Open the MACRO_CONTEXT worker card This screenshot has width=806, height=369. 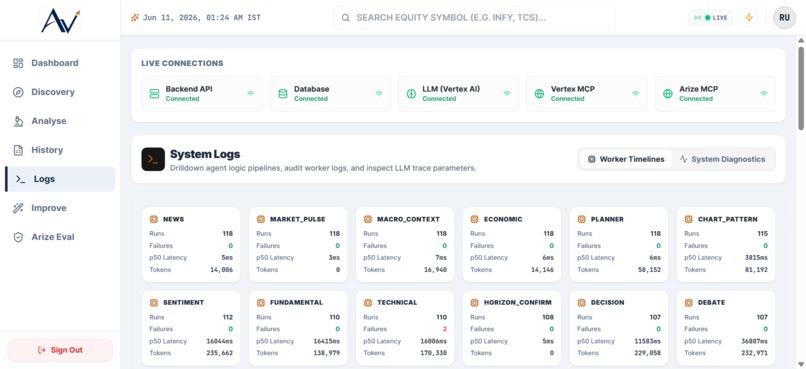(405, 245)
